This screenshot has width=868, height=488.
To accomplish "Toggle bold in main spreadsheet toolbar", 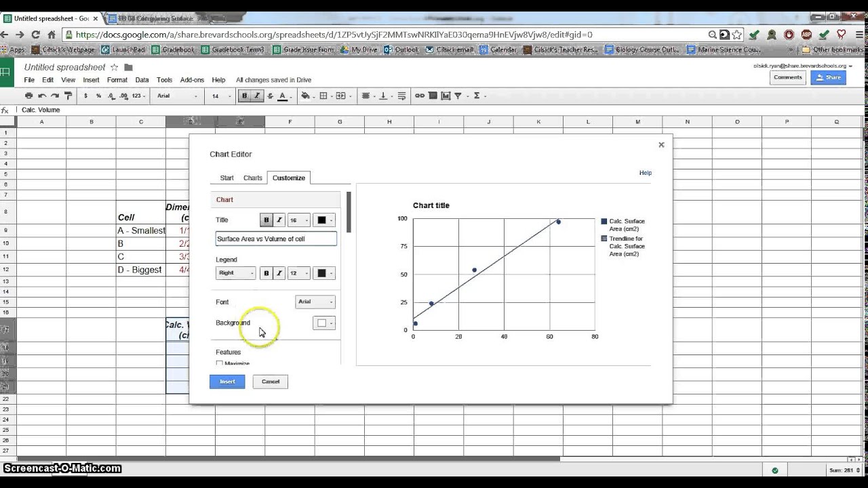I will (245, 96).
